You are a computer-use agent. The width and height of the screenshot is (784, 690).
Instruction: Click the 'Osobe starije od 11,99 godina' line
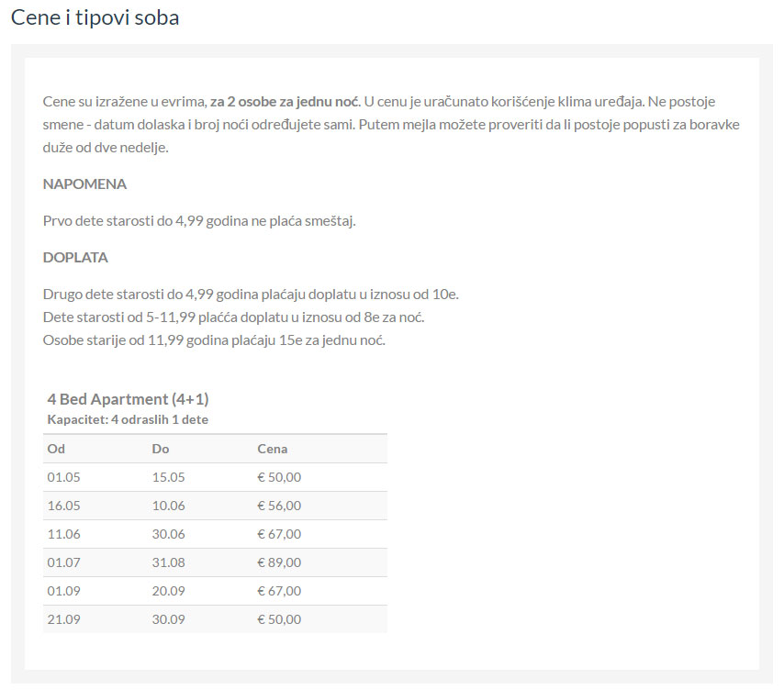coord(214,339)
